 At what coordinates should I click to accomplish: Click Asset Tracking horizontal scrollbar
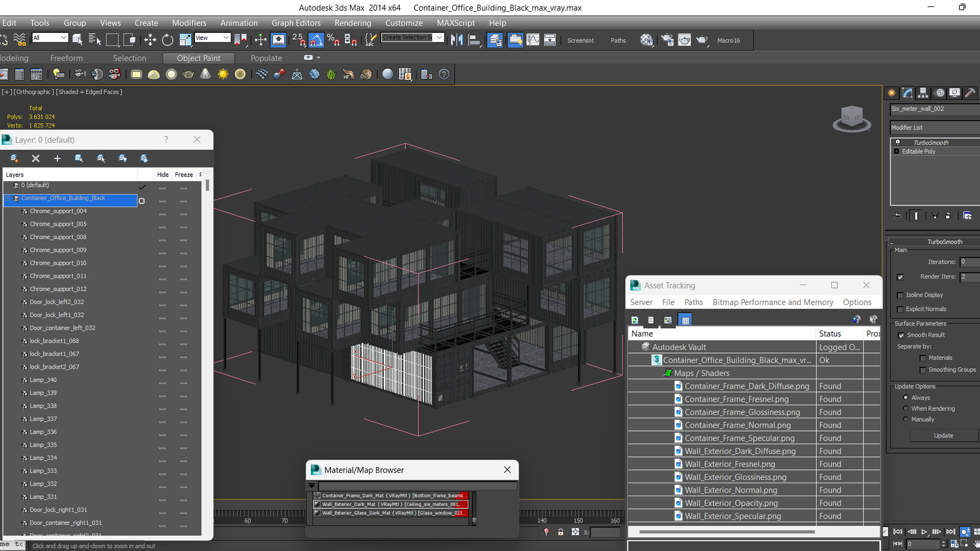tap(727, 532)
